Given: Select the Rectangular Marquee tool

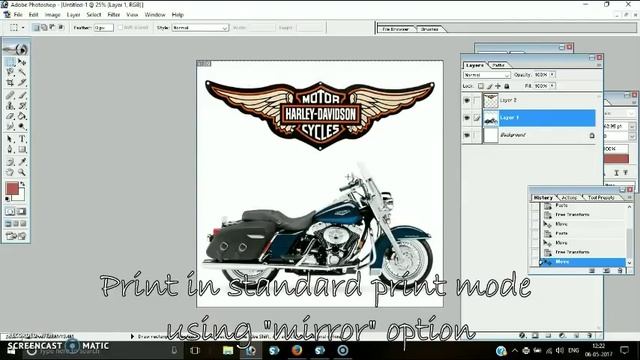Looking at the screenshot, I should coord(10,62).
